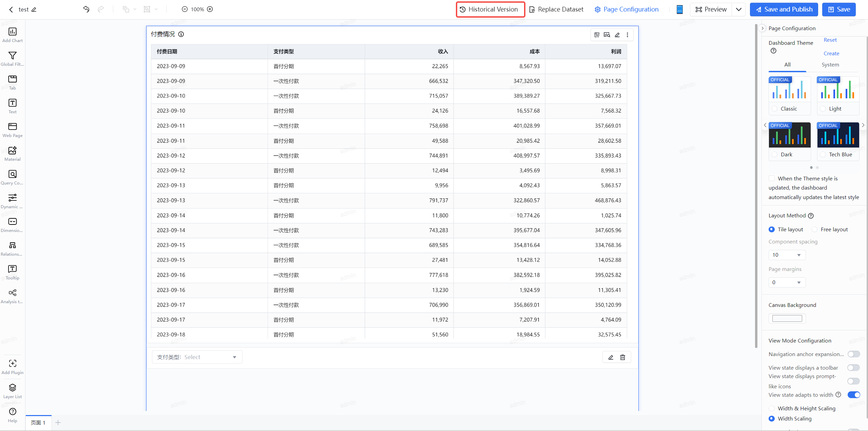Delete the 支付类型 filter with trash icon
Image resolution: width=868 pixels, height=431 pixels.
point(623,357)
